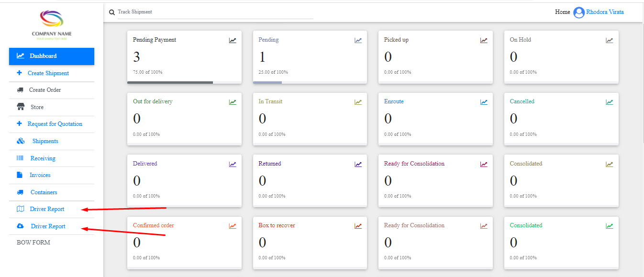Open Request for Quotation page

[x=55, y=124]
